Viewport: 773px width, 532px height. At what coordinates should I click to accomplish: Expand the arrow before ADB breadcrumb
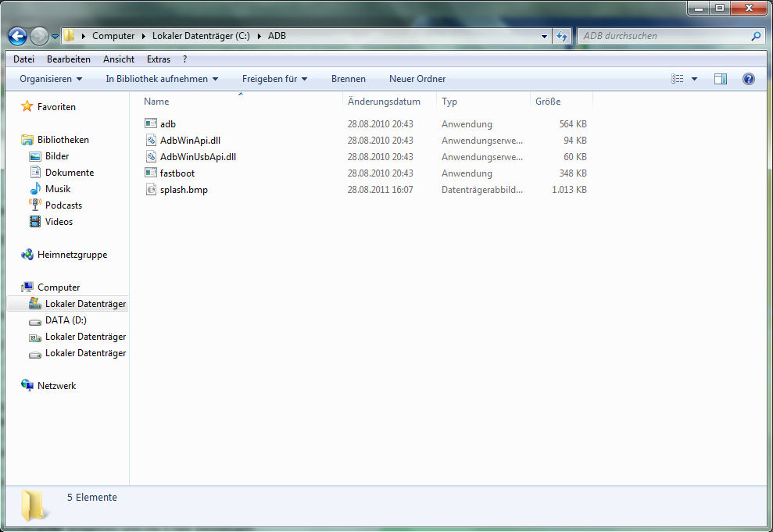(259, 36)
